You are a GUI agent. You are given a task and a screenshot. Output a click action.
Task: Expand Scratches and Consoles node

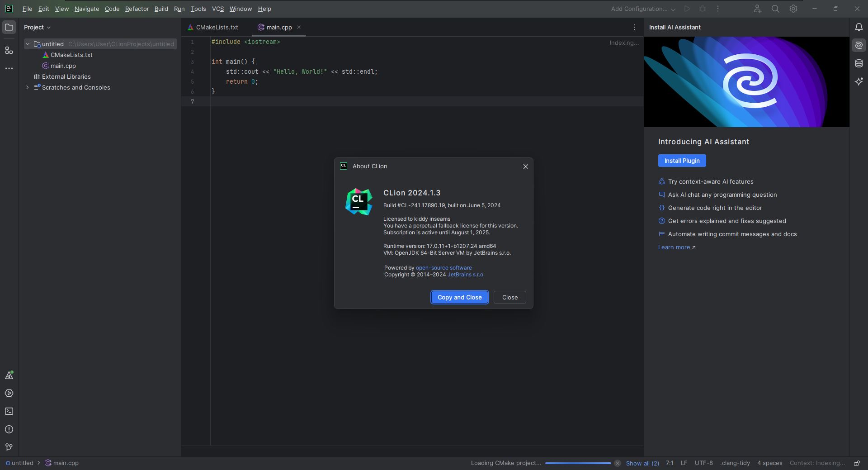coord(28,87)
